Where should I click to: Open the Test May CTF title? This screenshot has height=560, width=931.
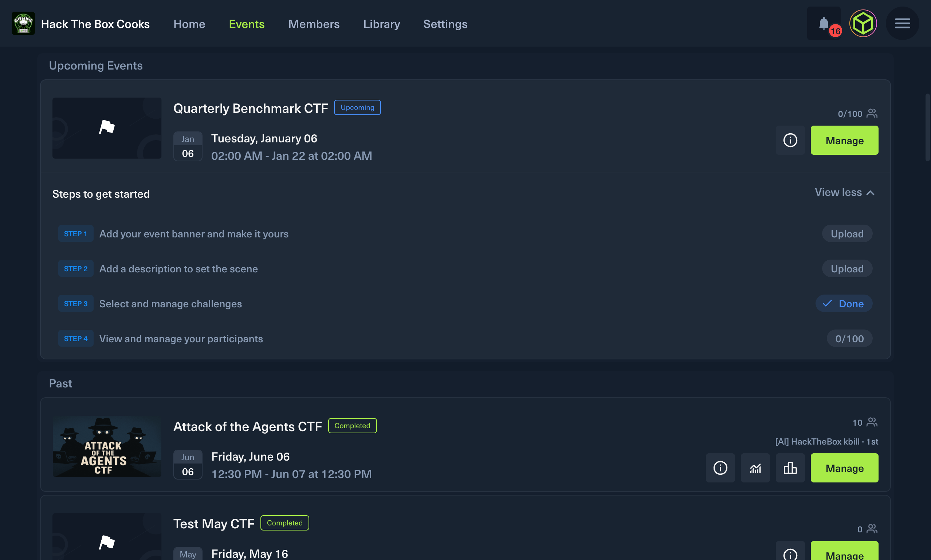[214, 524]
